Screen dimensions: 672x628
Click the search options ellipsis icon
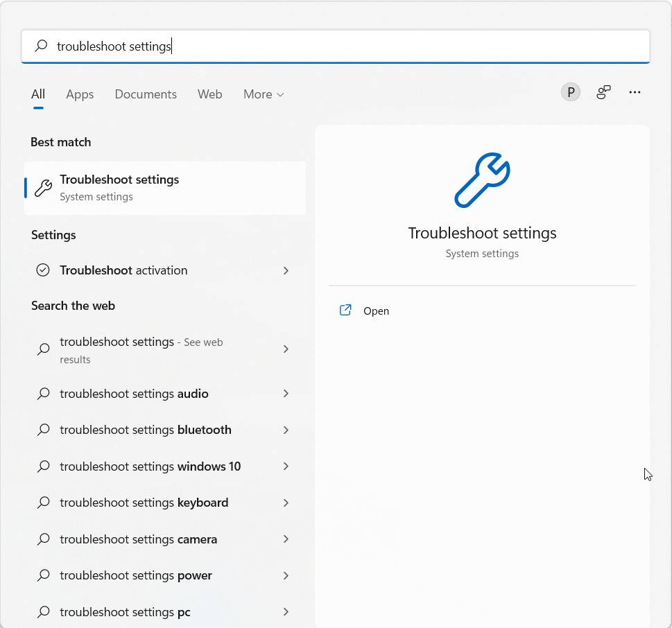(x=635, y=91)
